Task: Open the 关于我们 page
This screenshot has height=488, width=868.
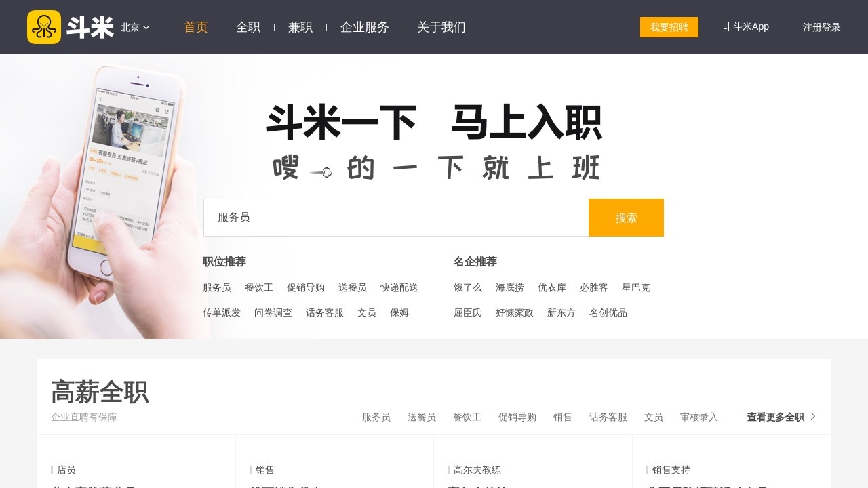Action: point(441,27)
